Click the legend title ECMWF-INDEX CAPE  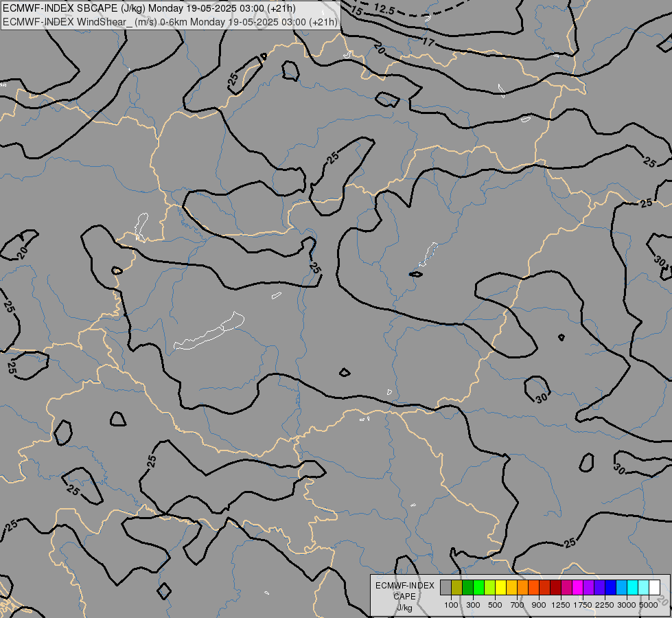coord(404,591)
